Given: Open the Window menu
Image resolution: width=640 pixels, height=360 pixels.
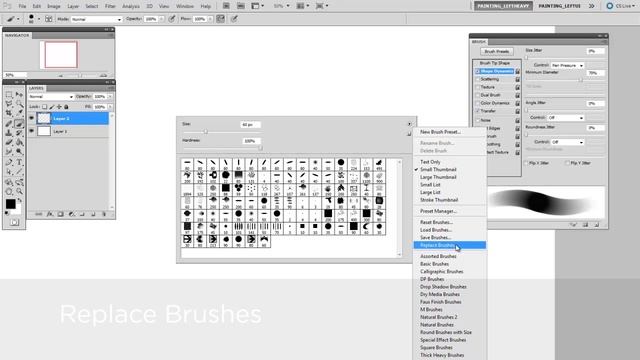Looking at the screenshot, I should [x=184, y=7].
